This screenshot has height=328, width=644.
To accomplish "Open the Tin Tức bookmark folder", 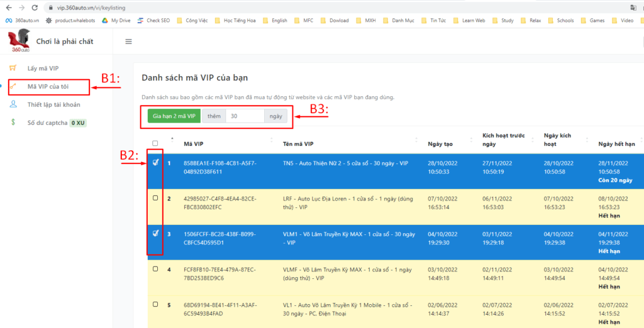I will (x=435, y=20).
